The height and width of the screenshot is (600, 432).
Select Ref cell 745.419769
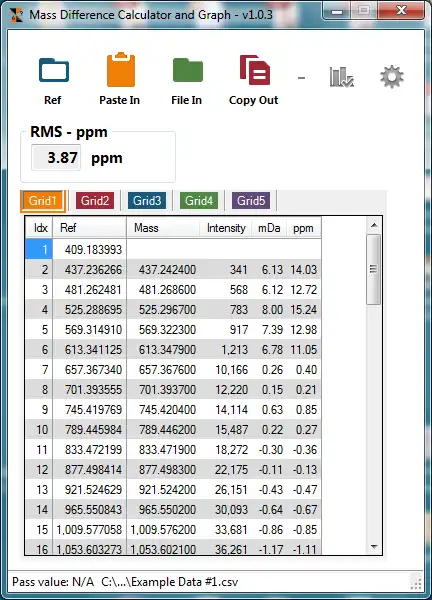[x=90, y=409]
